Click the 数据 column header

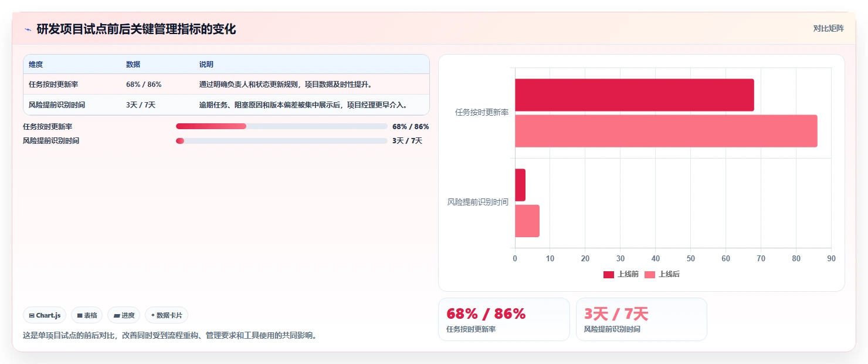pos(133,65)
